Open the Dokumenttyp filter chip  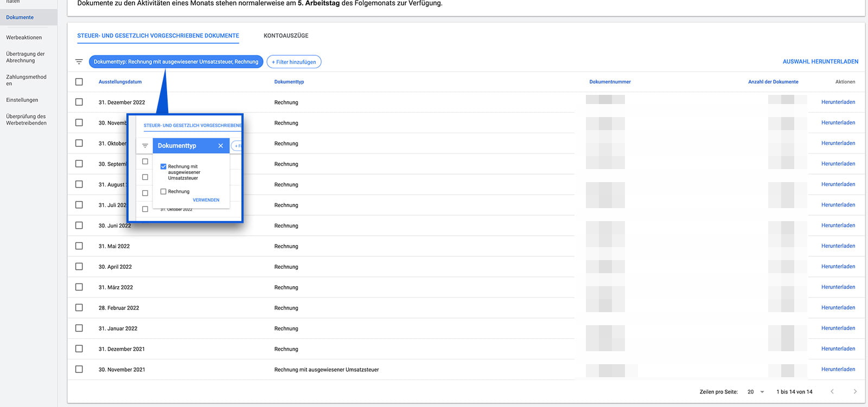click(176, 62)
